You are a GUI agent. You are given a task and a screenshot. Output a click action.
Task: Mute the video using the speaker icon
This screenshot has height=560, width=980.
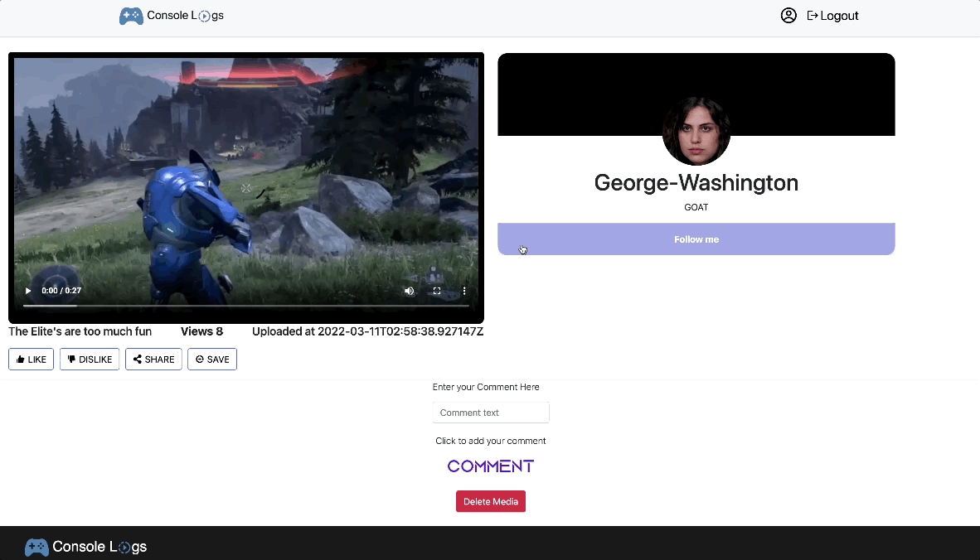(410, 291)
